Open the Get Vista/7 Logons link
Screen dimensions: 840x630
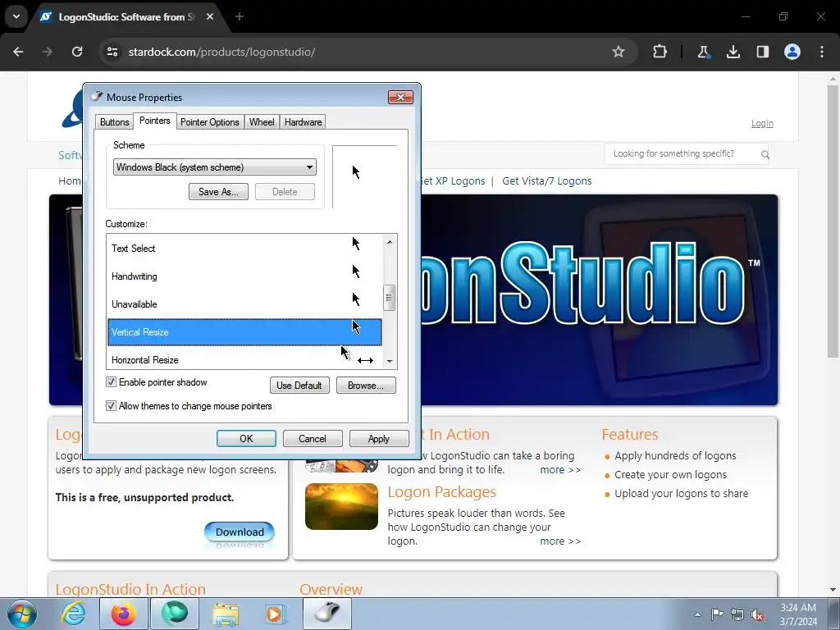coord(546,181)
